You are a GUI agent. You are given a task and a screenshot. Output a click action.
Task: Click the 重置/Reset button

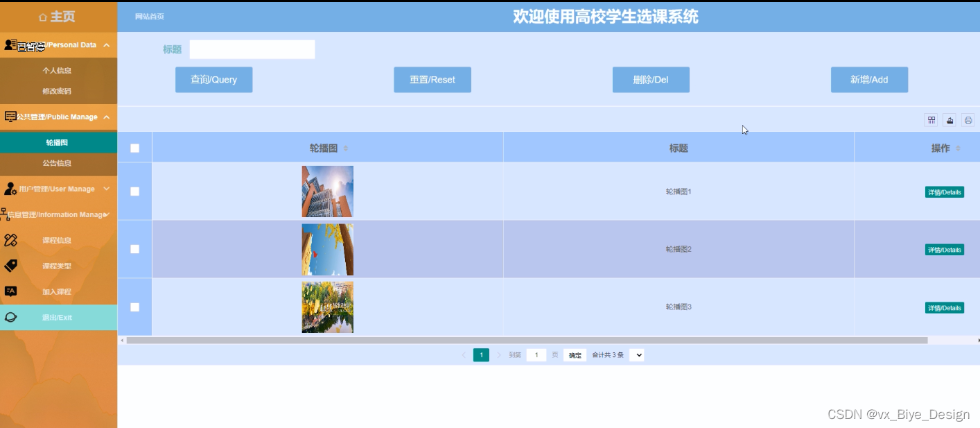point(432,80)
